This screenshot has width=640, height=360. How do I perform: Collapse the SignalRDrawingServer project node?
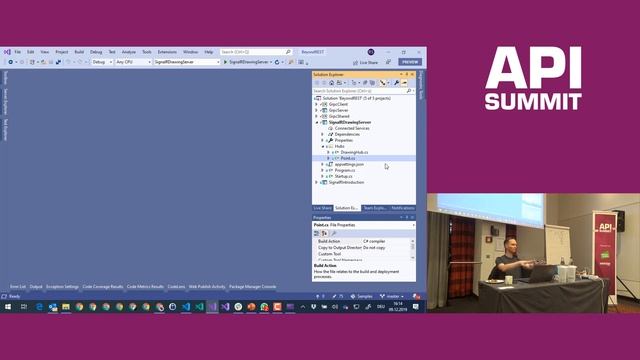(x=316, y=122)
